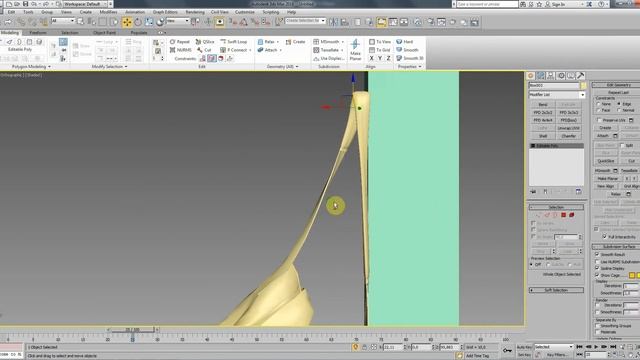Viewport: 640px width, 360px height.
Task: Open the Graph Editors menu
Action: coord(165,12)
